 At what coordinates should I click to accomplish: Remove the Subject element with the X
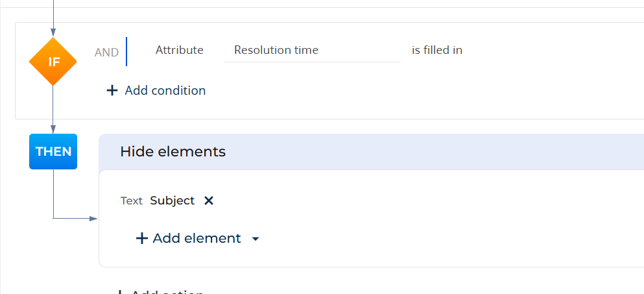tap(209, 201)
